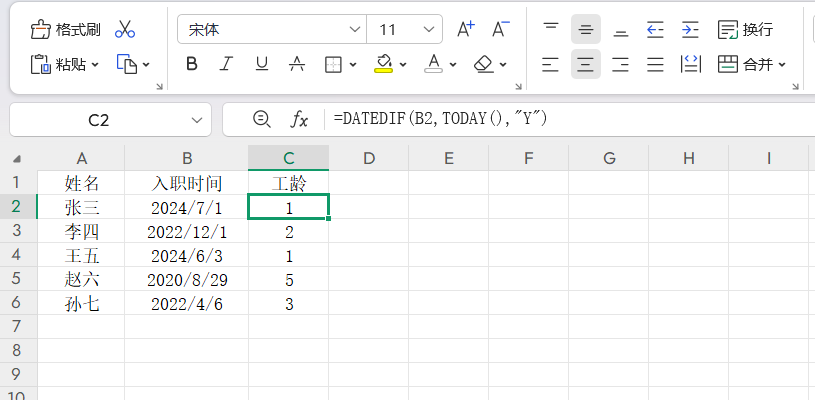Increase font size with A+ icon

point(466,29)
